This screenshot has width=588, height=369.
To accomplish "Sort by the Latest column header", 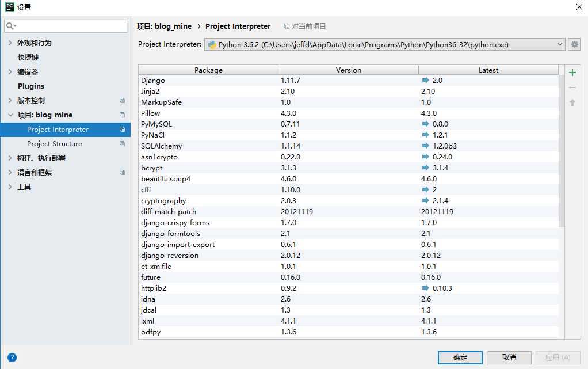I will [x=488, y=70].
